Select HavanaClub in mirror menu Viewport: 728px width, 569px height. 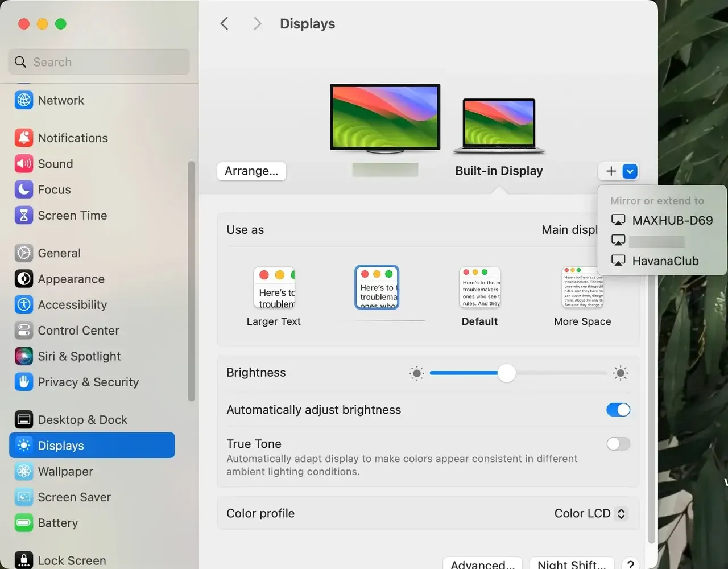662,261
